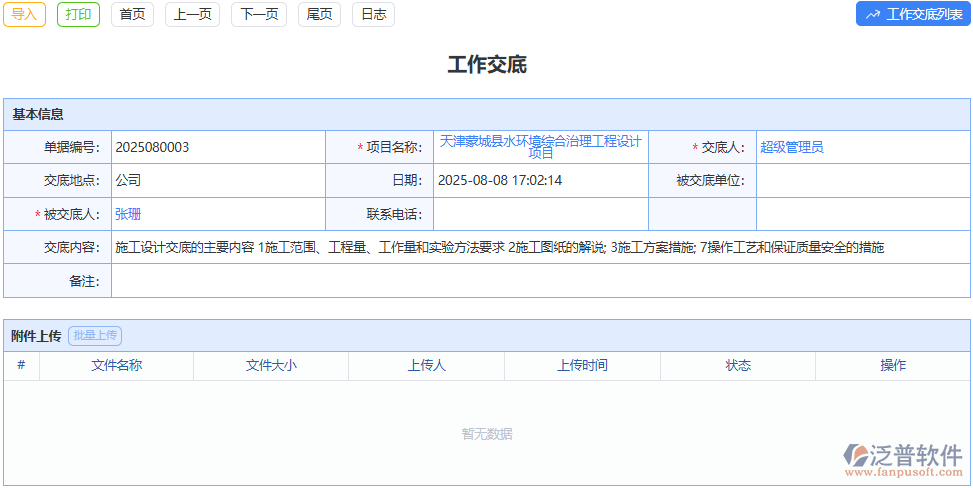The height and width of the screenshot is (488, 973).
Task: Go to 首页 first record
Action: tap(132, 14)
